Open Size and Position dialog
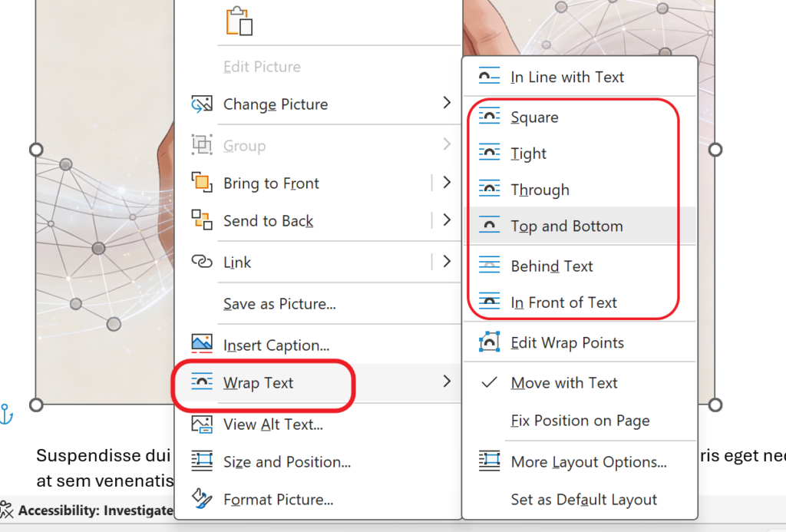Viewport: 786px width, 532px height. point(286,462)
